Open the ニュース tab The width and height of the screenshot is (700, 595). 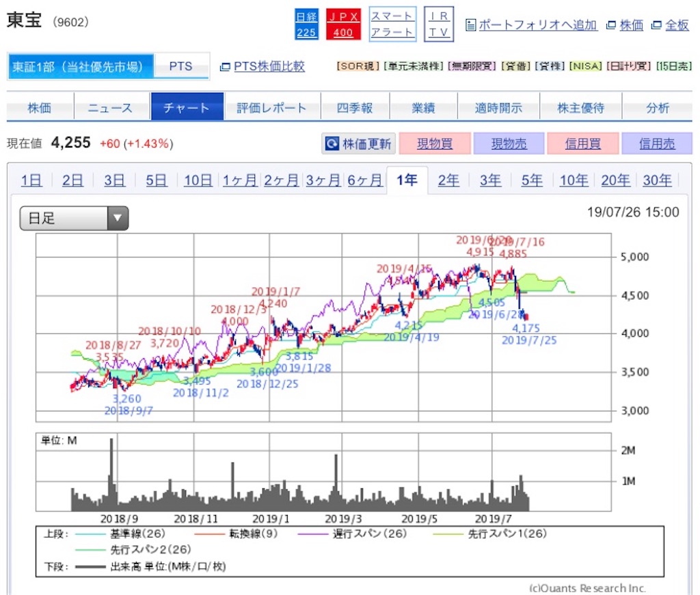(x=111, y=107)
